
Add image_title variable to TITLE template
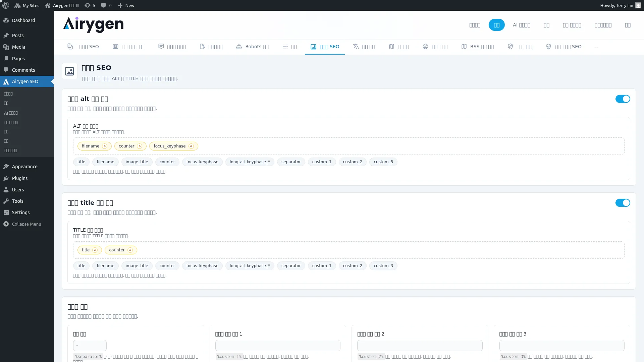[137, 266]
